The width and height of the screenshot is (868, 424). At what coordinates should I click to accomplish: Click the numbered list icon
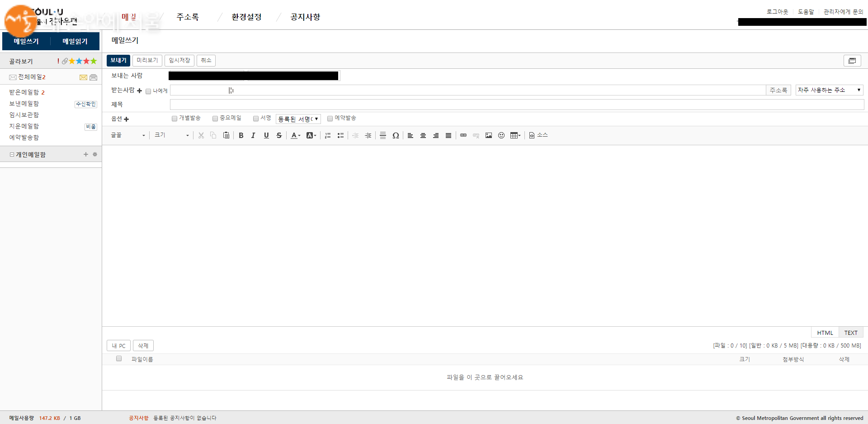pyautogui.click(x=328, y=135)
